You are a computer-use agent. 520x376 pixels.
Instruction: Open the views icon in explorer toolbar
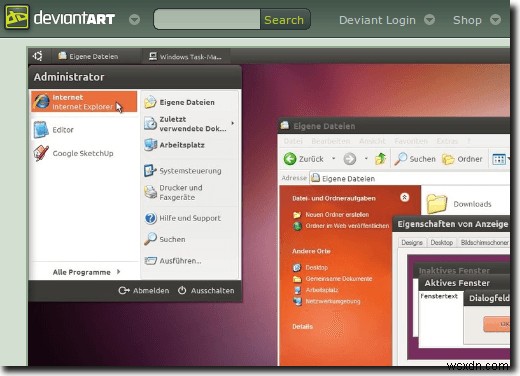tap(499, 159)
